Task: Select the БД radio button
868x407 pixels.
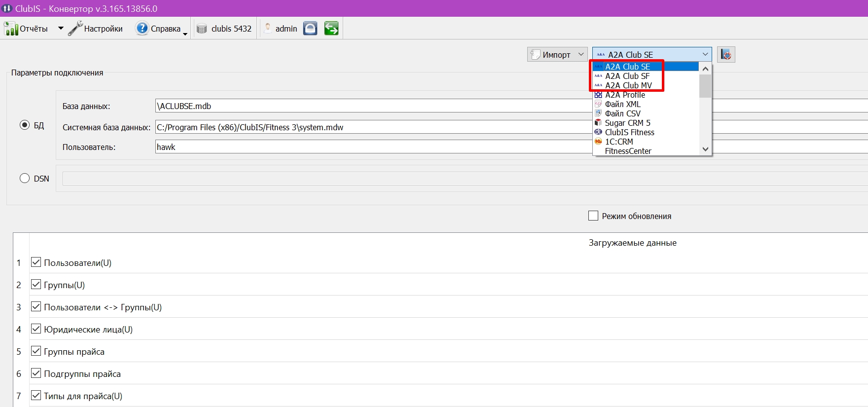Action: (25, 125)
